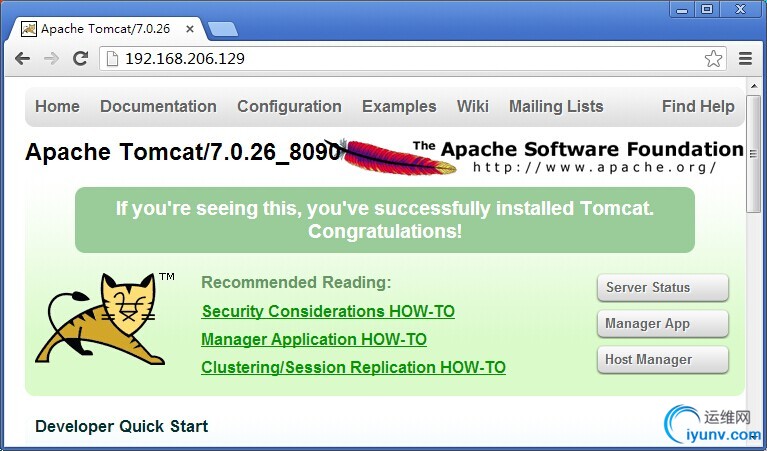Open the Examples navigation item
The image size is (767, 451).
399,106
